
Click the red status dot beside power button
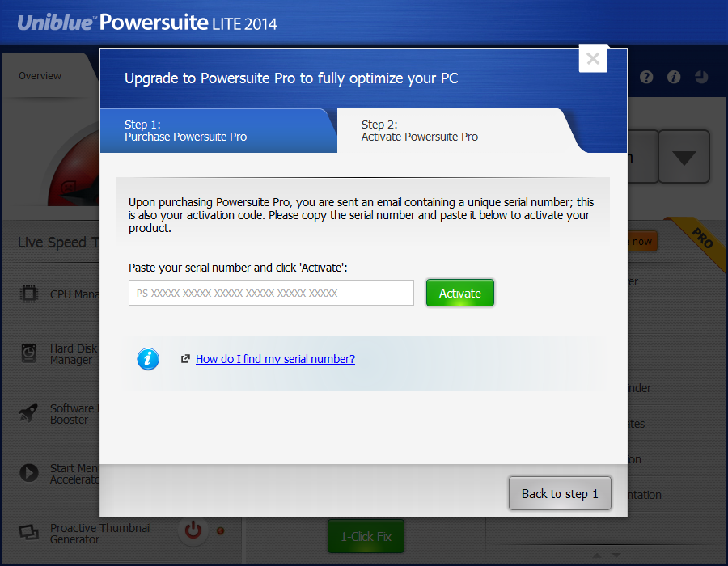[221, 530]
